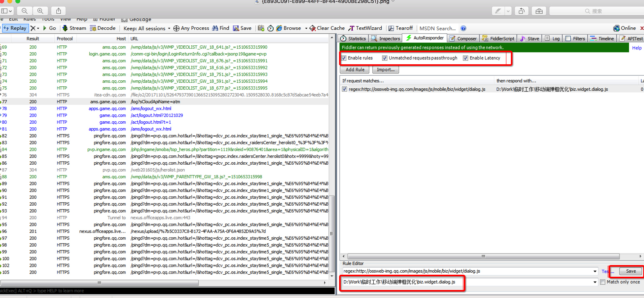Open the TextWizard tool

click(365, 28)
